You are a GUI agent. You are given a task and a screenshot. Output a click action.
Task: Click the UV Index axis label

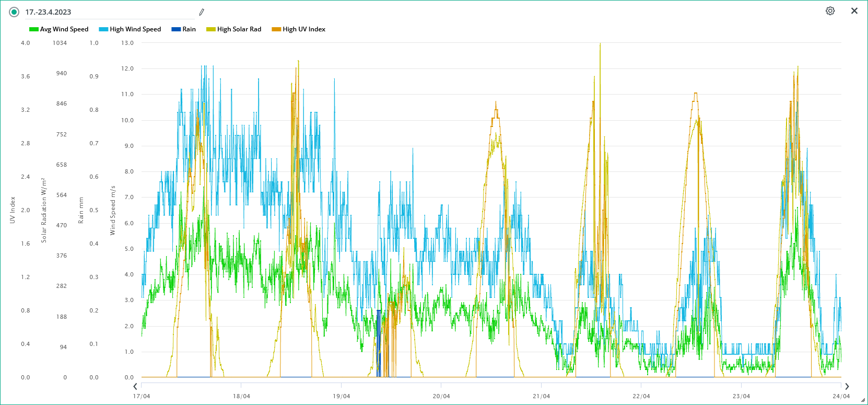pyautogui.click(x=13, y=210)
